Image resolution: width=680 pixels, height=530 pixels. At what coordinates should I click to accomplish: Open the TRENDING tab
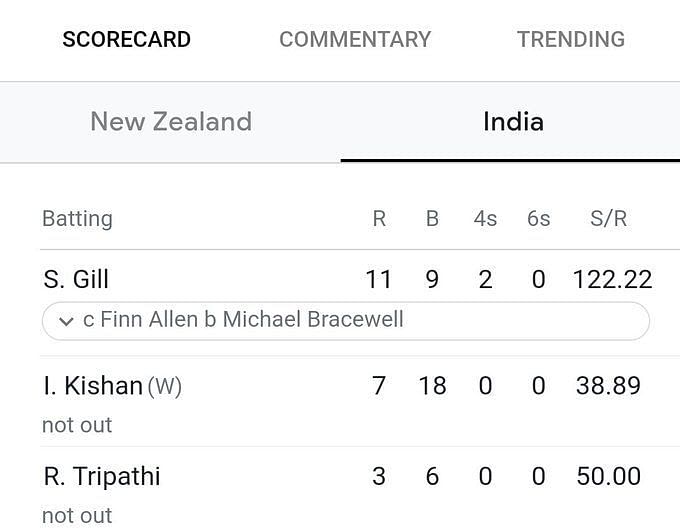tap(571, 39)
